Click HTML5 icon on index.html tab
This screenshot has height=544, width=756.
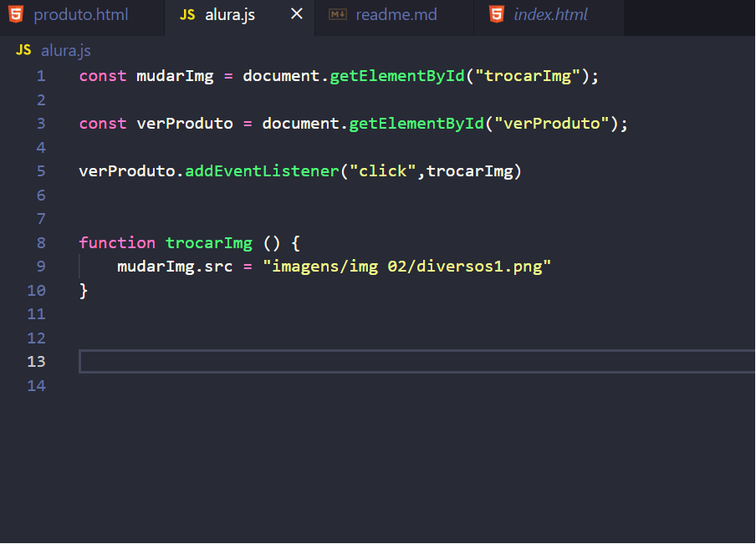pos(497,14)
